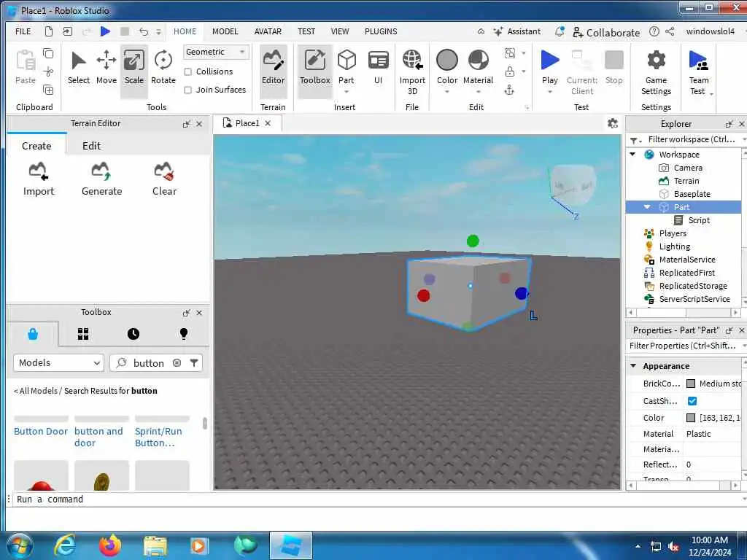
Task: Open Sprint/Run Button model link
Action: pos(158,437)
